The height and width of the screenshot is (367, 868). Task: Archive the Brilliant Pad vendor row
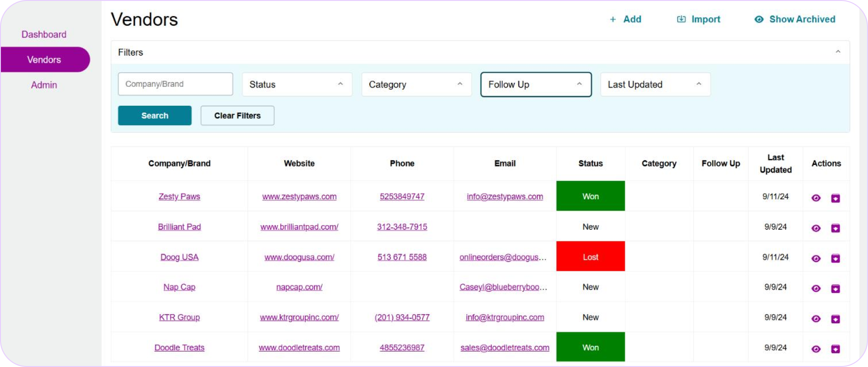pyautogui.click(x=835, y=228)
